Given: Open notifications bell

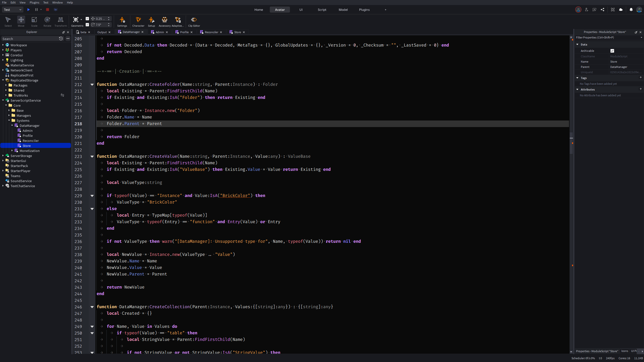Looking at the screenshot, I should [631, 10].
